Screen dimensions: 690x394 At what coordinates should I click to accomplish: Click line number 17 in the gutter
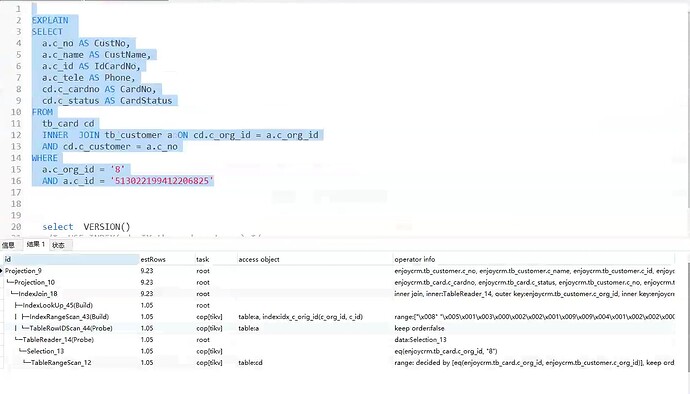(16, 192)
